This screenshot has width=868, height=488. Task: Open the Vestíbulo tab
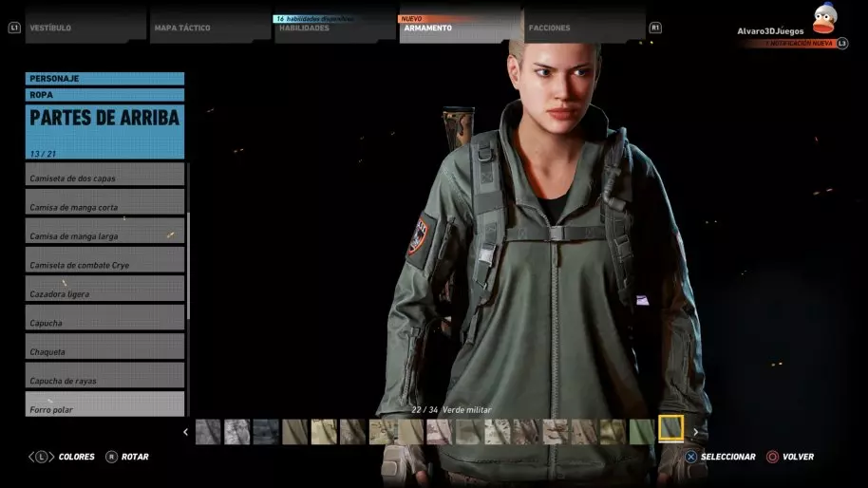[85, 28]
